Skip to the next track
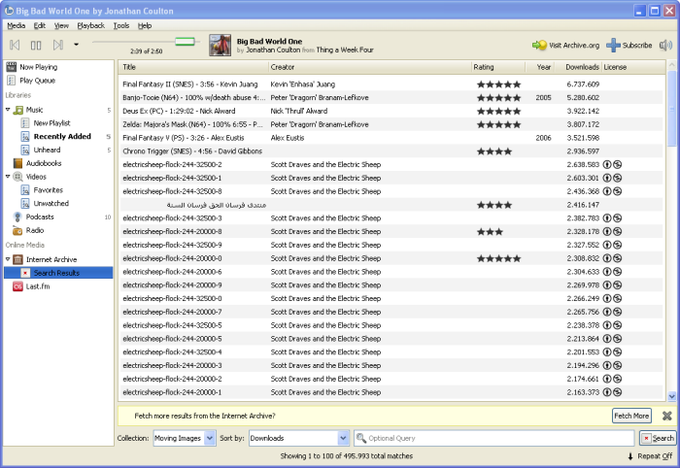Image resolution: width=680 pixels, height=468 pixels. click(58, 45)
